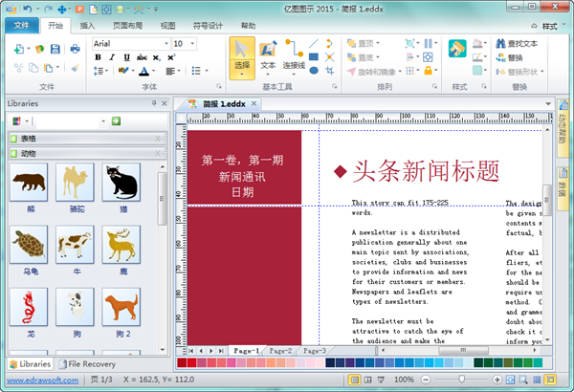Pick the dark red color swatch in palette
The width and height of the screenshot is (574, 392).
182,362
